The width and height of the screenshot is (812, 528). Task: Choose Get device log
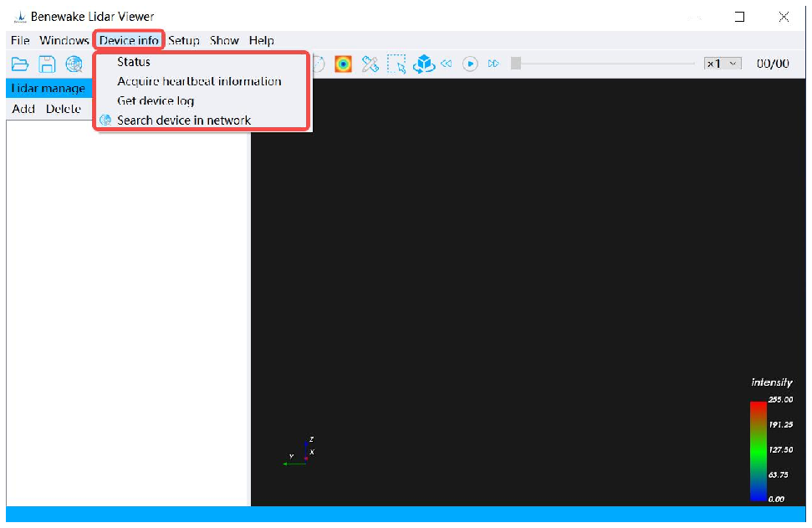click(x=202, y=100)
